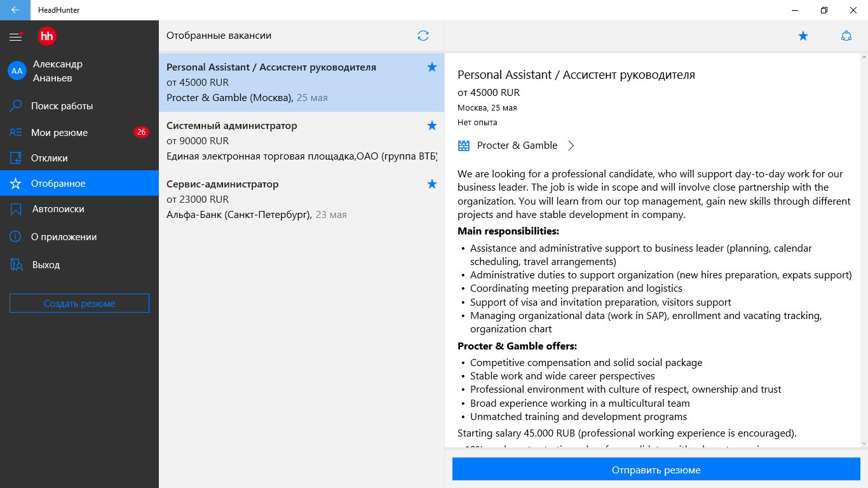Viewport: 868px width, 488px height.
Task: Click the Создать резюме button
Action: click(x=79, y=304)
